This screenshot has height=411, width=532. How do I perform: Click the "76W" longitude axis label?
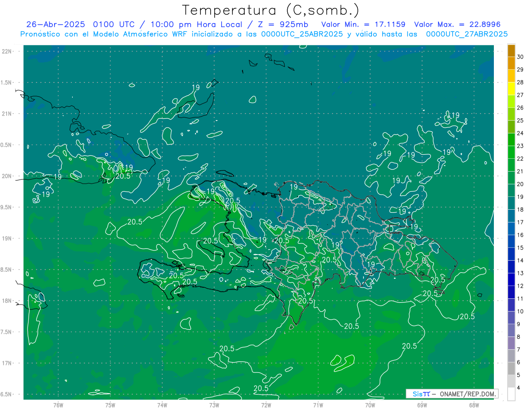[x=58, y=405]
